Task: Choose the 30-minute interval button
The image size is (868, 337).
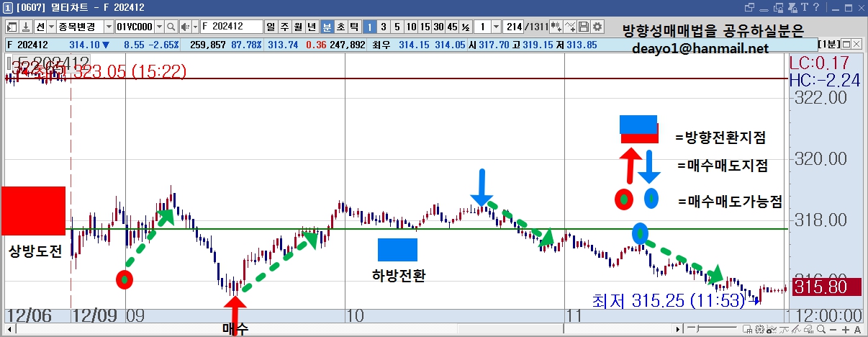Action: [438, 27]
